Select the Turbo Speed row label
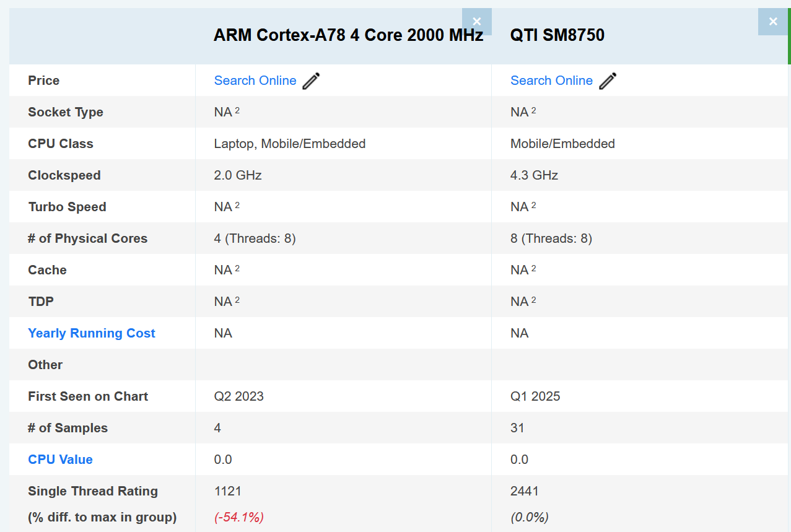The height and width of the screenshot is (532, 791). pyautogui.click(x=67, y=207)
